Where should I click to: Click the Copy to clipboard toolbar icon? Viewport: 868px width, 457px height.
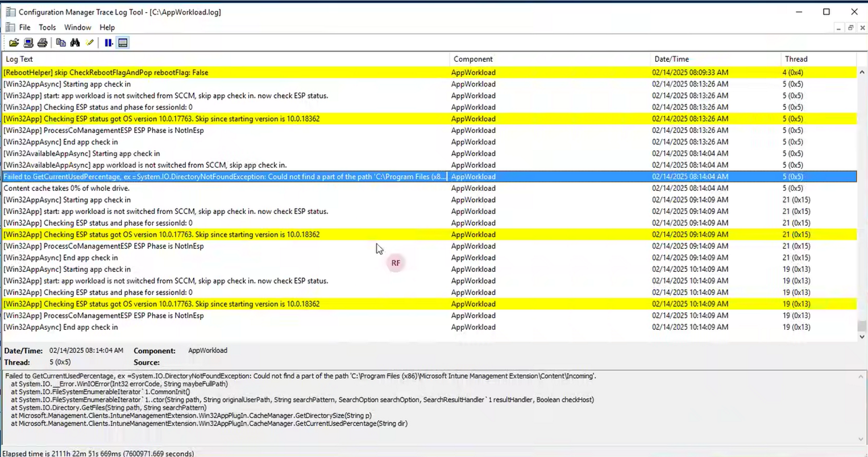61,43
